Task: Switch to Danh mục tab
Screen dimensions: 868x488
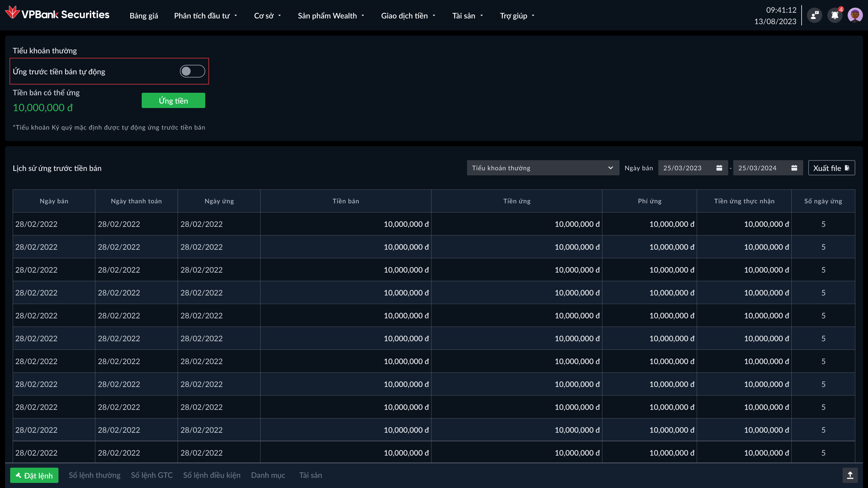Action: click(268, 475)
